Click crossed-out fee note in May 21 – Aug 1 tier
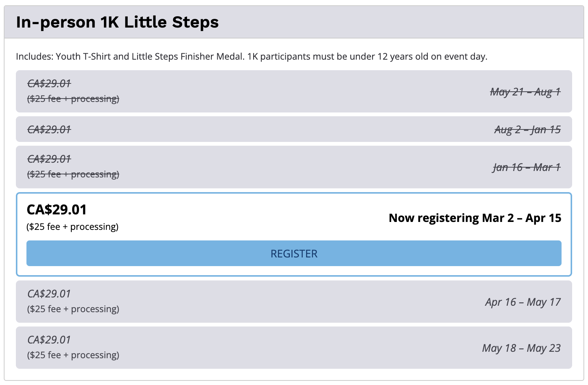588x385 pixels. (x=73, y=99)
